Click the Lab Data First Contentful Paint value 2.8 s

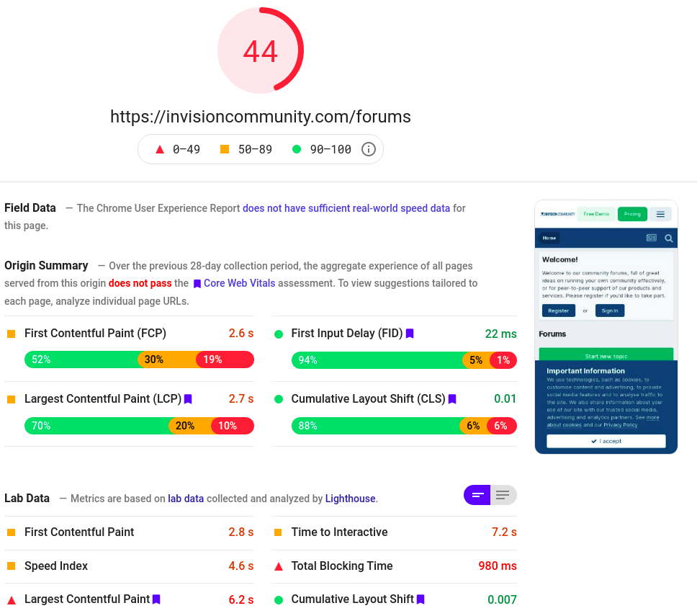(241, 532)
